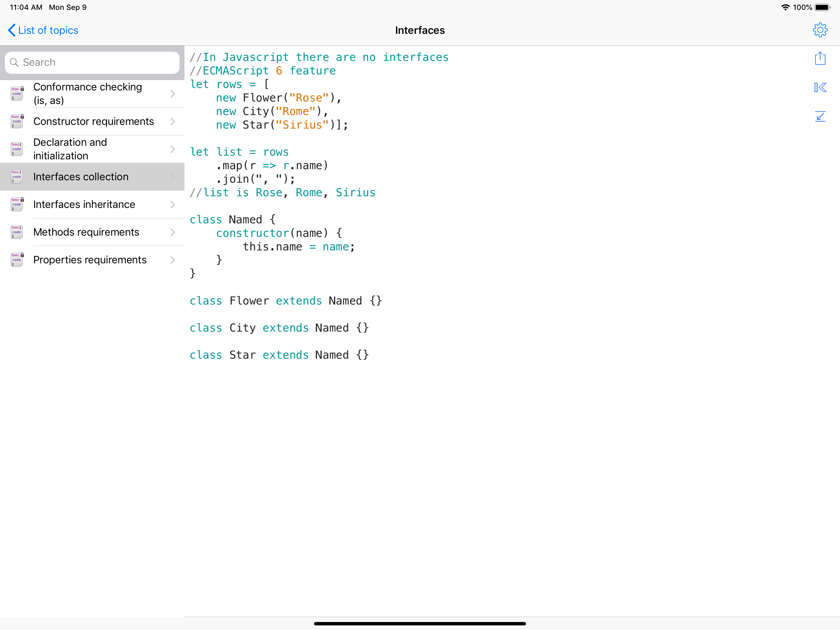Go back to List of topics

(x=43, y=30)
